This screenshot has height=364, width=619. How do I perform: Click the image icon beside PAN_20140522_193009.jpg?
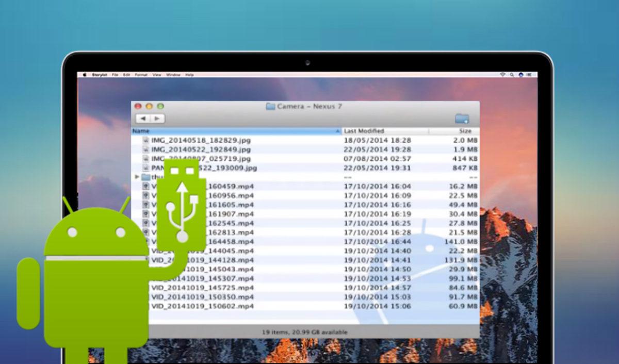tap(145, 168)
